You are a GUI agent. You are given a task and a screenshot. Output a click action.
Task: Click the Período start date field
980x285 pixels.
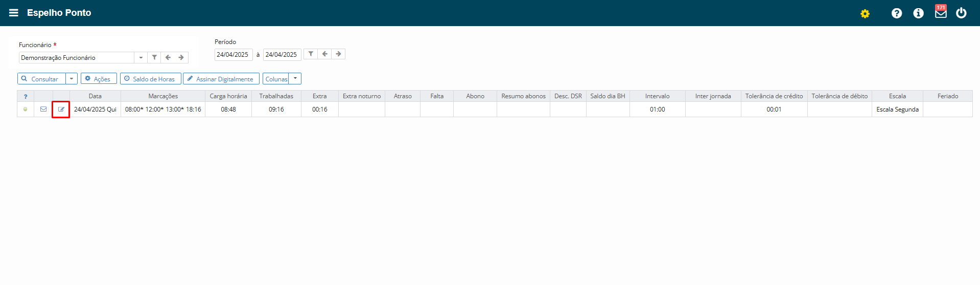point(234,54)
